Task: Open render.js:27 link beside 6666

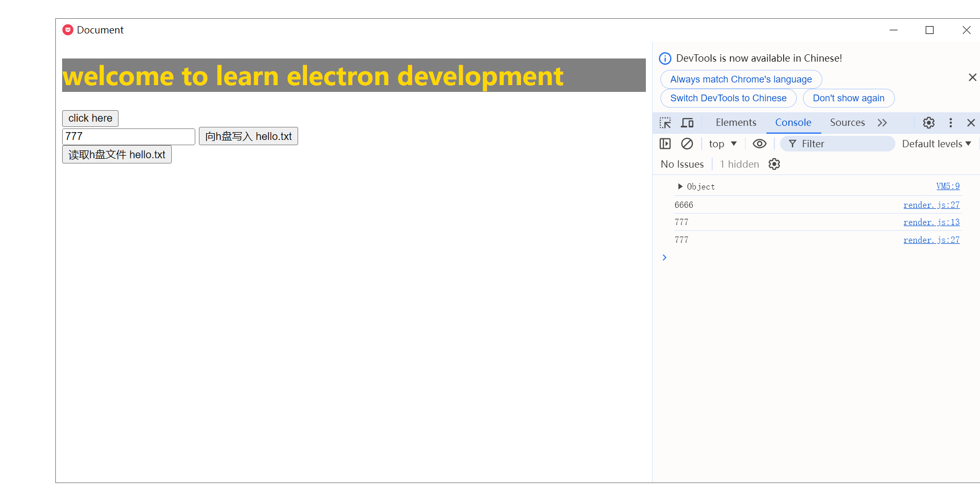Action: click(x=931, y=205)
